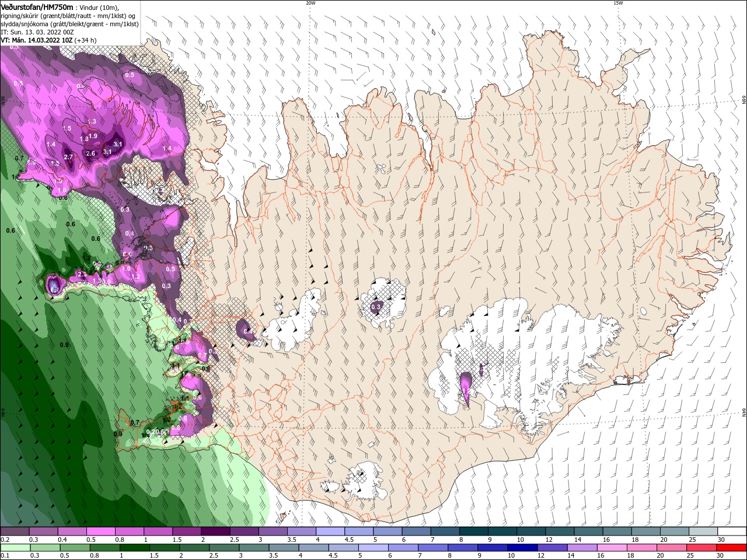
Task: Click the '30' label in the upper snow legend row
Action: (x=720, y=540)
